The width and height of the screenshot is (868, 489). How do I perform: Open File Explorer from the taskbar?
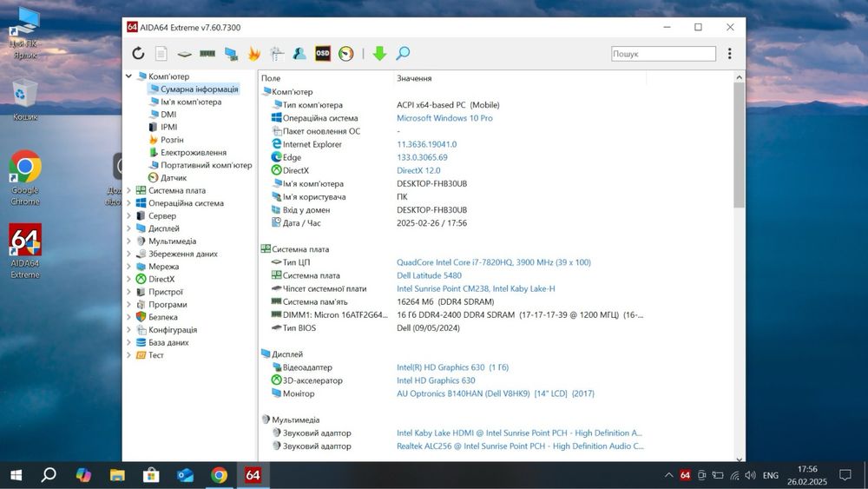117,475
